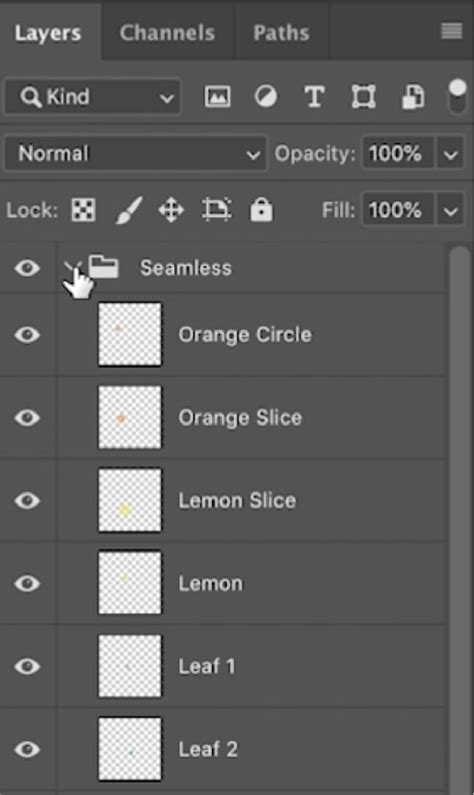This screenshot has height=795, width=474.
Task: Switch to the Channels tab
Action: (x=167, y=33)
